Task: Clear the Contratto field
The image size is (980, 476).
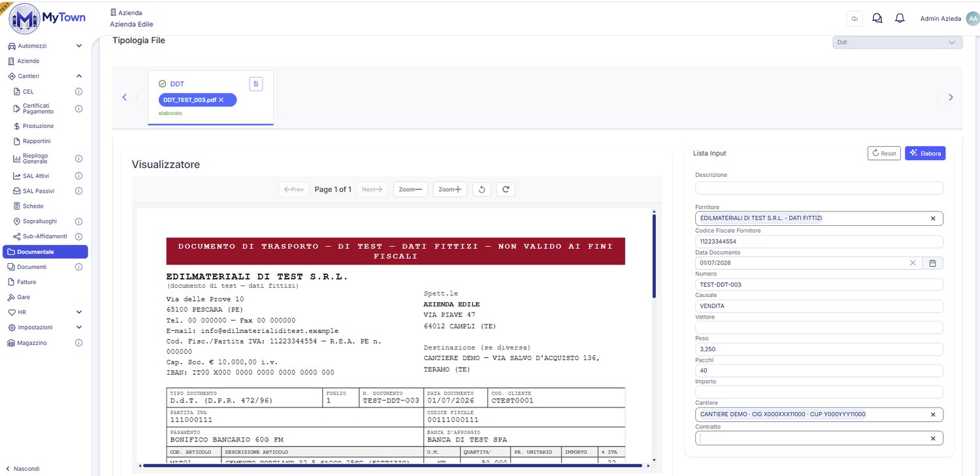Action: point(933,438)
